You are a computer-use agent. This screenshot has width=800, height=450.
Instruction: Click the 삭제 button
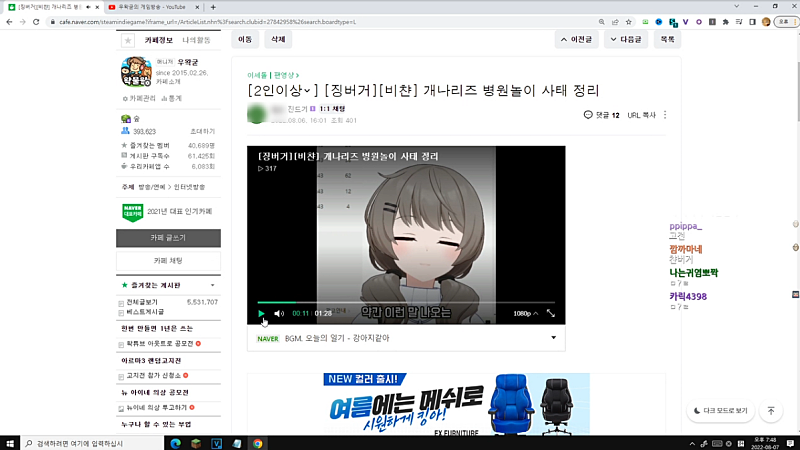(x=278, y=39)
